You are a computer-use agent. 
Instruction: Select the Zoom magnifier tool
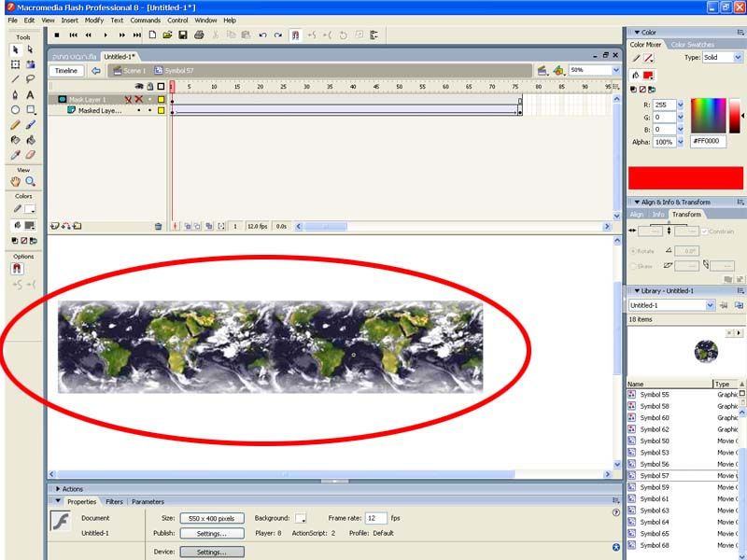[30, 181]
